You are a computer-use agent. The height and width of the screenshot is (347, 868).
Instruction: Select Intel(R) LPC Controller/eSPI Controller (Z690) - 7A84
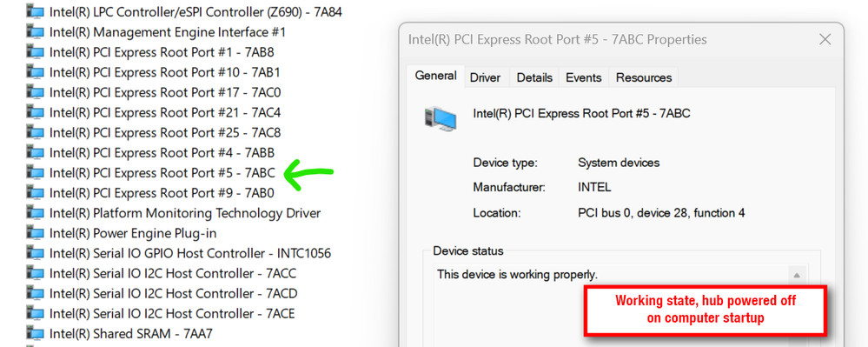tap(195, 11)
